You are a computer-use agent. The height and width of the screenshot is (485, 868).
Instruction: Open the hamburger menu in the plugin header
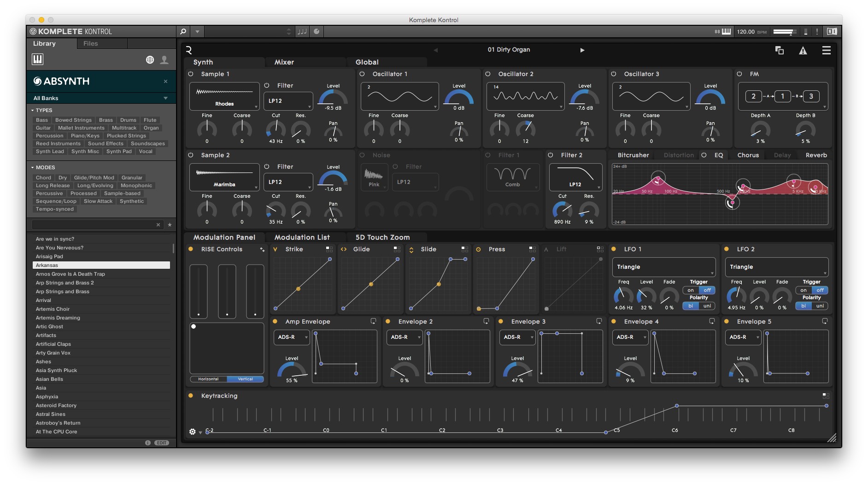pos(827,51)
